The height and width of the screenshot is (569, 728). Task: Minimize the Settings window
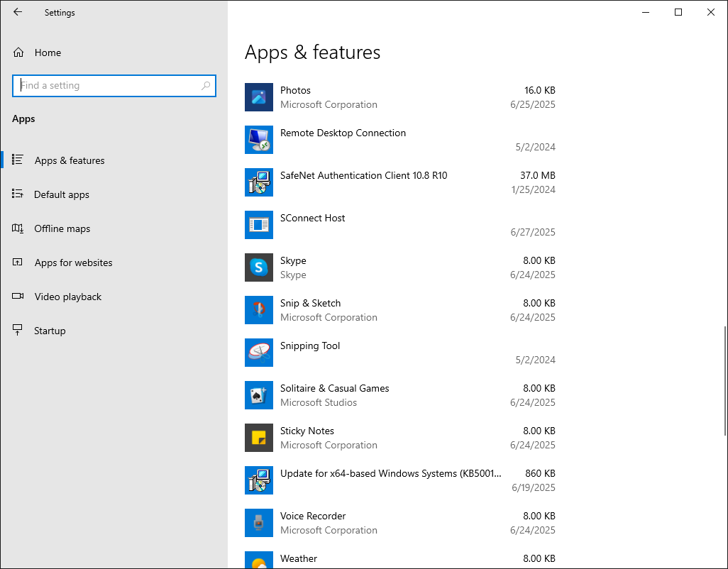click(646, 12)
